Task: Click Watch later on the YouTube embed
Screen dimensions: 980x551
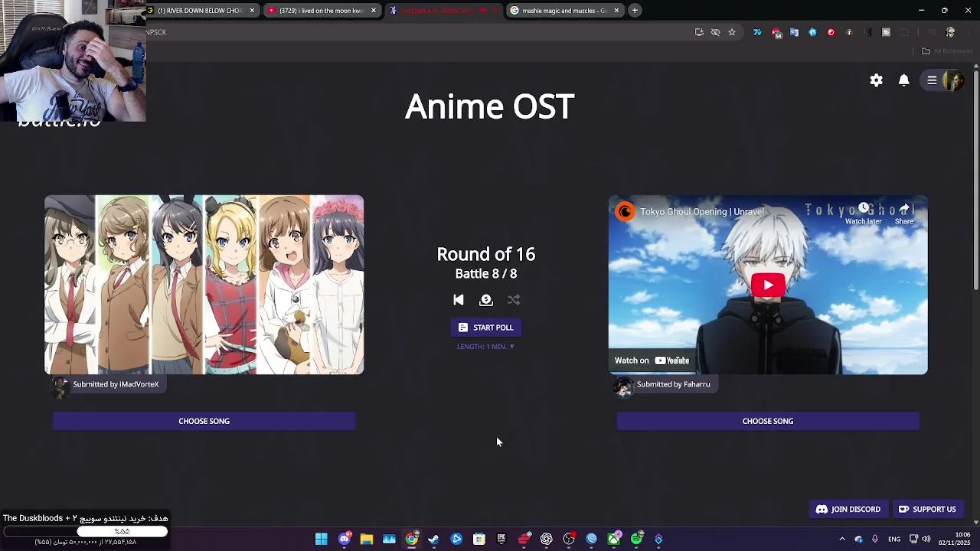Action: pyautogui.click(x=864, y=214)
